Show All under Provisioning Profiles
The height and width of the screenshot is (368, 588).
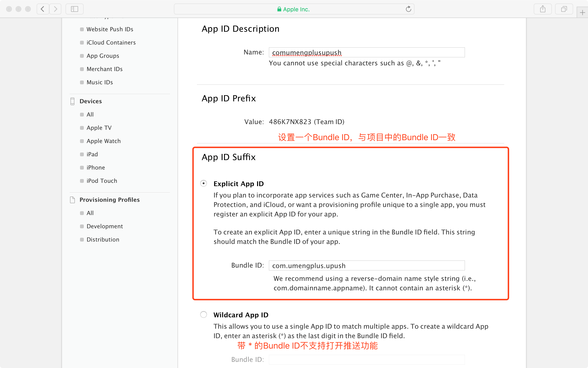coord(90,213)
